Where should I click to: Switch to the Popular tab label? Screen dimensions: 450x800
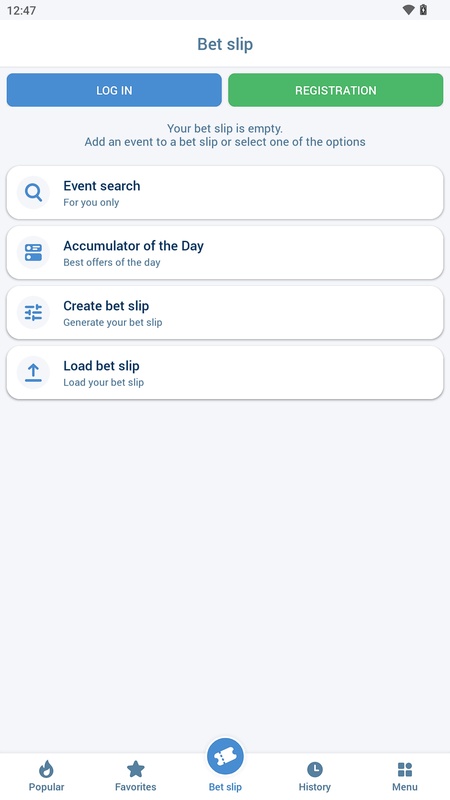tap(46, 787)
